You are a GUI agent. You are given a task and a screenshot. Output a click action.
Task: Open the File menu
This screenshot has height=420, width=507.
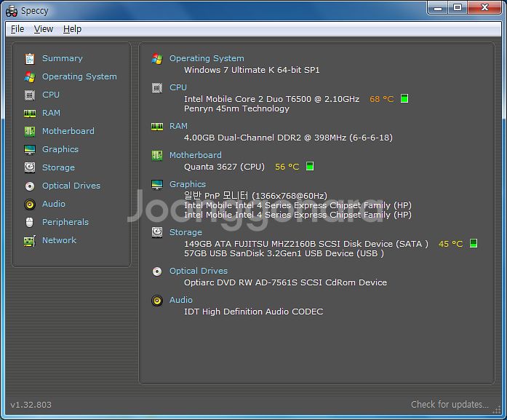pyautogui.click(x=17, y=29)
